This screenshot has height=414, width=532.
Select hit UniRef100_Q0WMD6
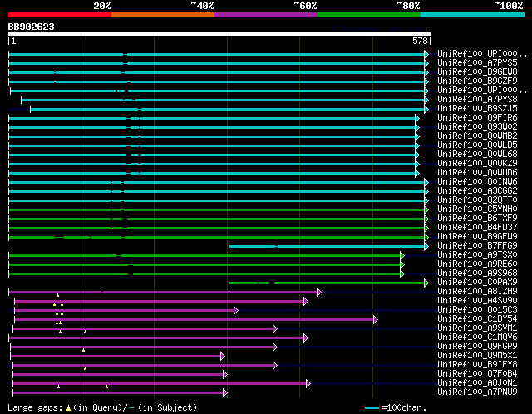pyautogui.click(x=477, y=173)
